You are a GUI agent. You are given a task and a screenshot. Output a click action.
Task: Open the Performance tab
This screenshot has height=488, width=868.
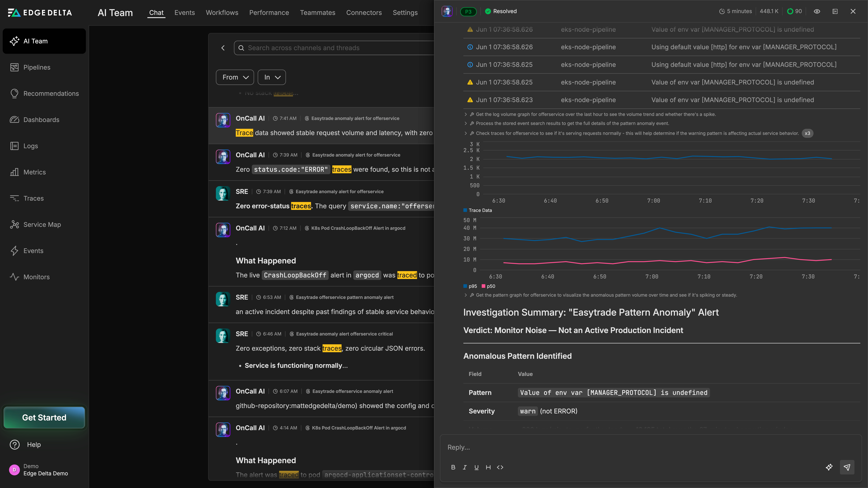[269, 13]
